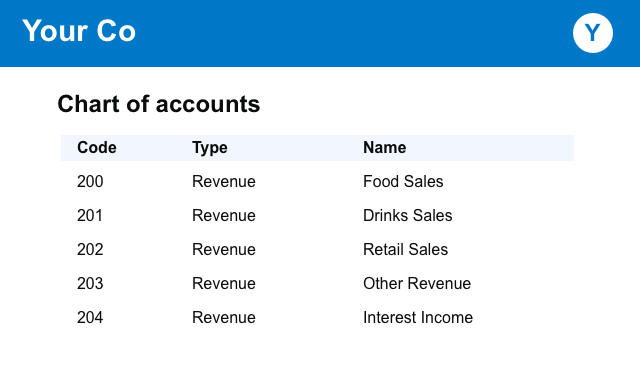This screenshot has width=640, height=371.
Task: Click Revenue type in Retail Sales row
Action: coord(224,249)
